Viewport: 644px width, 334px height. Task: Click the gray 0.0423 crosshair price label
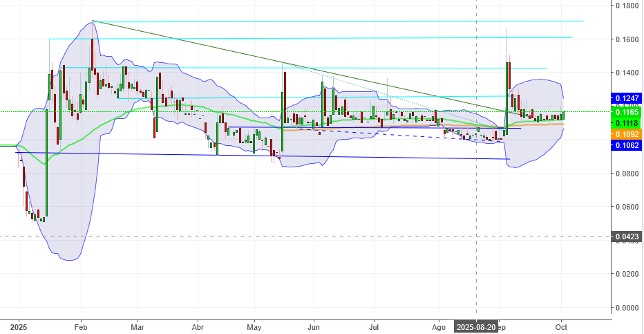click(x=626, y=236)
